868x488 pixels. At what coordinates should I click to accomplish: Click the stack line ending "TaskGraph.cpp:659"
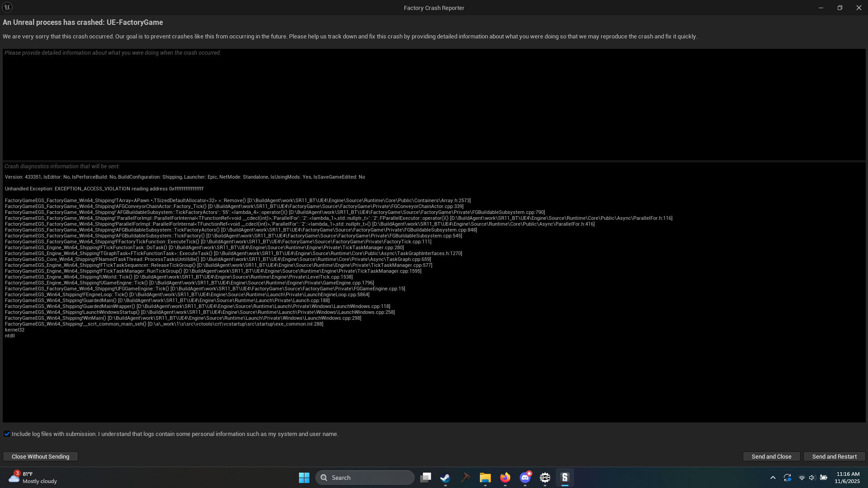coord(218,259)
